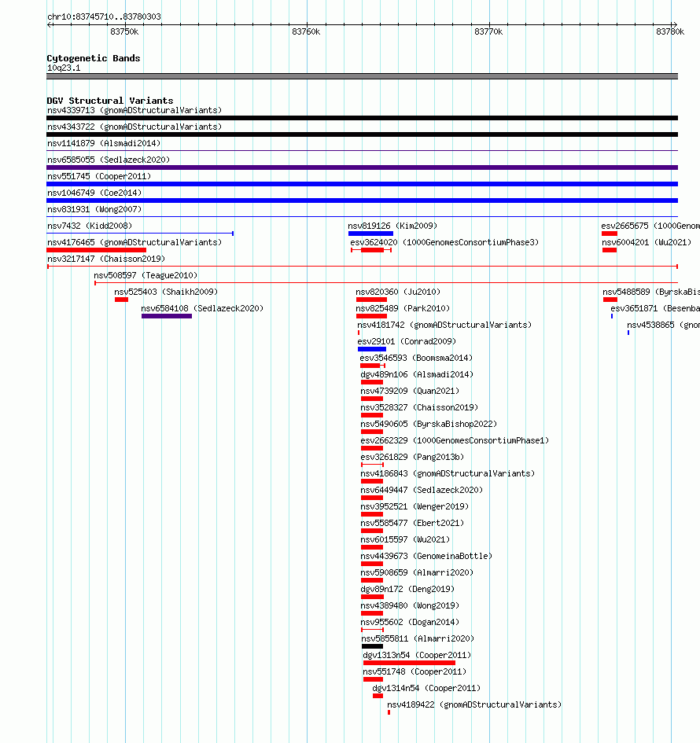Open nsv4176465 (gnomADStructuralVariants) label
This screenshot has width=700, height=743.
coord(134,243)
